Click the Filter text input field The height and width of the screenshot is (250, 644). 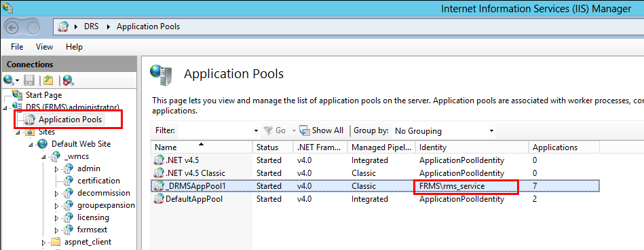pyautogui.click(x=215, y=131)
